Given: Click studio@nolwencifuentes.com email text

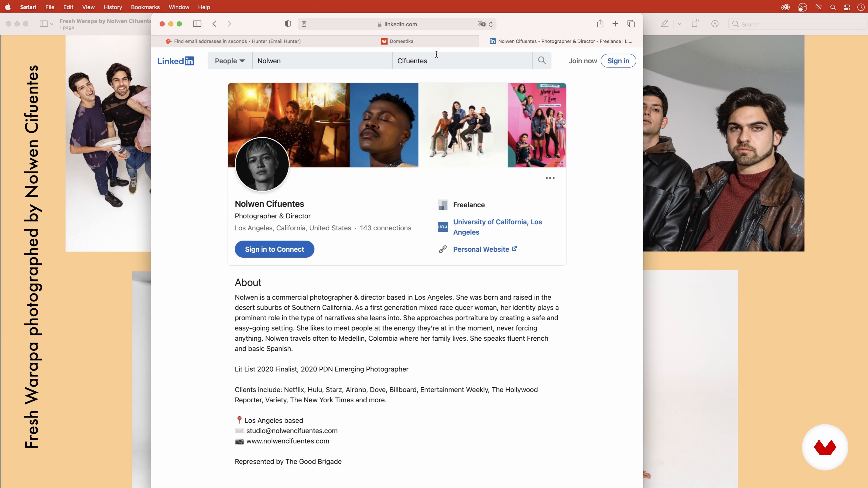Looking at the screenshot, I should tap(292, 431).
